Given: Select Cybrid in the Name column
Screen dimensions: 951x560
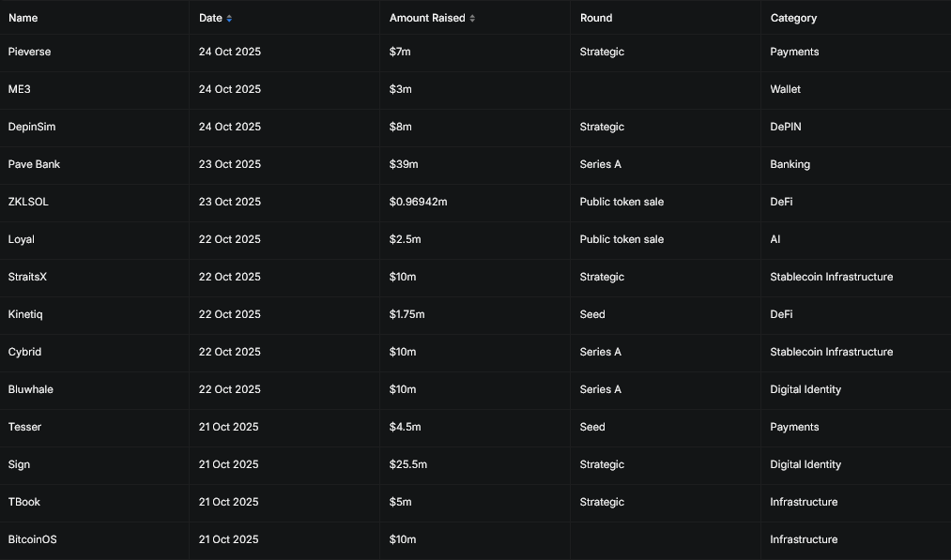Looking at the screenshot, I should click(24, 352).
